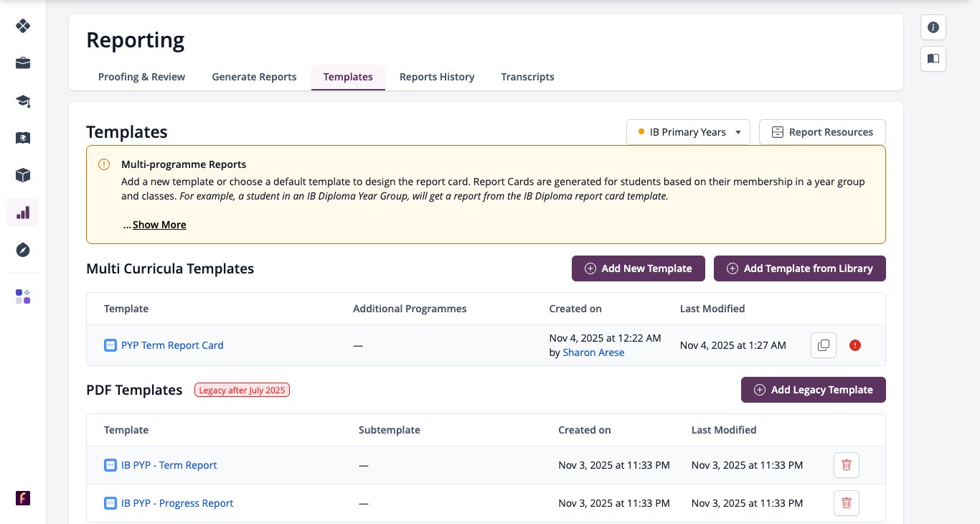Expand the notice with Show More
This screenshot has width=980, height=524.
[159, 225]
